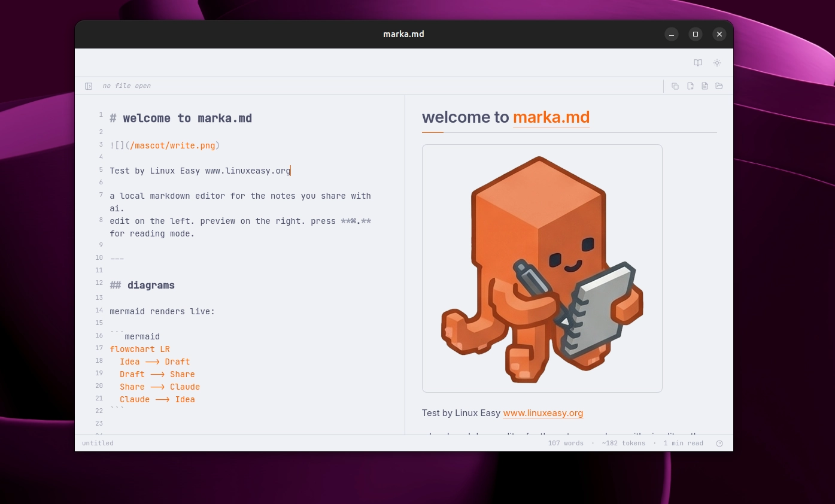Click the '107 words' status entry
This screenshot has height=504, width=835.
(566, 444)
